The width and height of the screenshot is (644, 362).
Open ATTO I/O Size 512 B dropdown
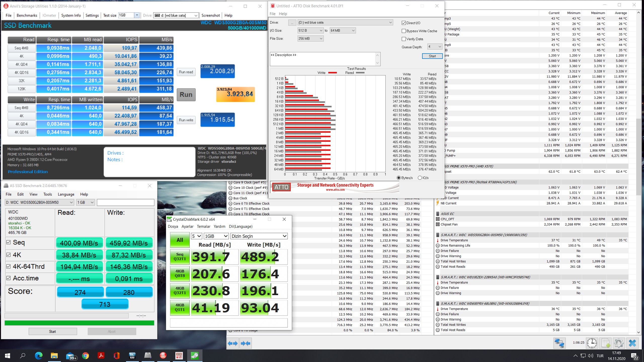pyautogui.click(x=310, y=30)
